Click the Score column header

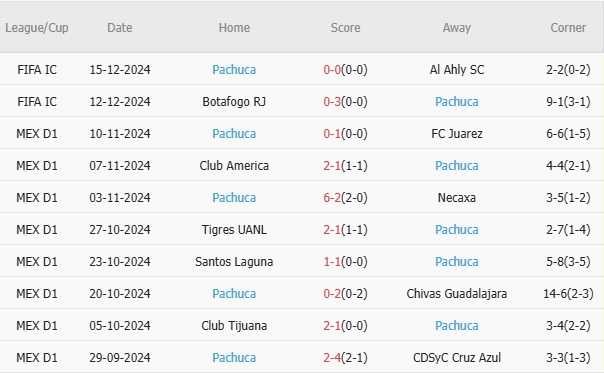[x=345, y=28]
